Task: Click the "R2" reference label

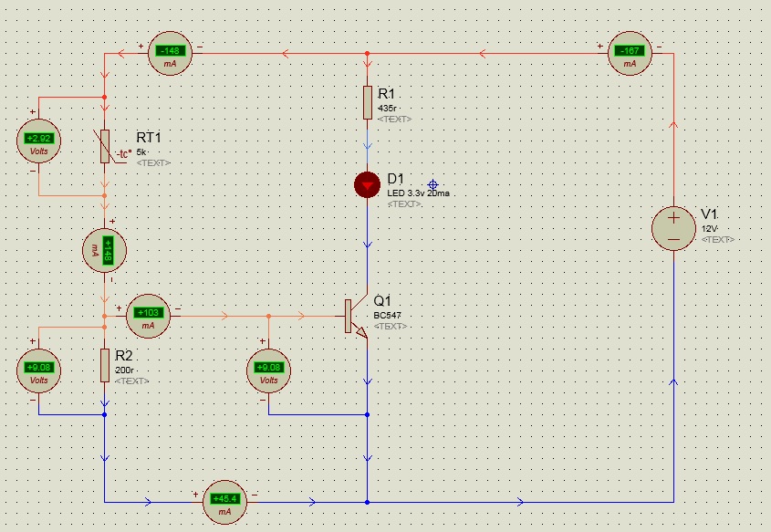Action: (124, 356)
